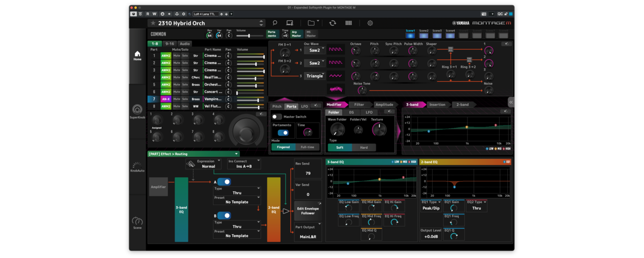Open the grid view icon
This screenshot has height=258, width=644.
(348, 23)
